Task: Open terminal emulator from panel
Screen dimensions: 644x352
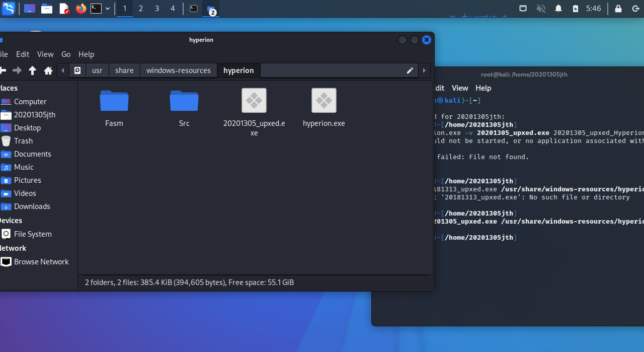Action: click(96, 9)
